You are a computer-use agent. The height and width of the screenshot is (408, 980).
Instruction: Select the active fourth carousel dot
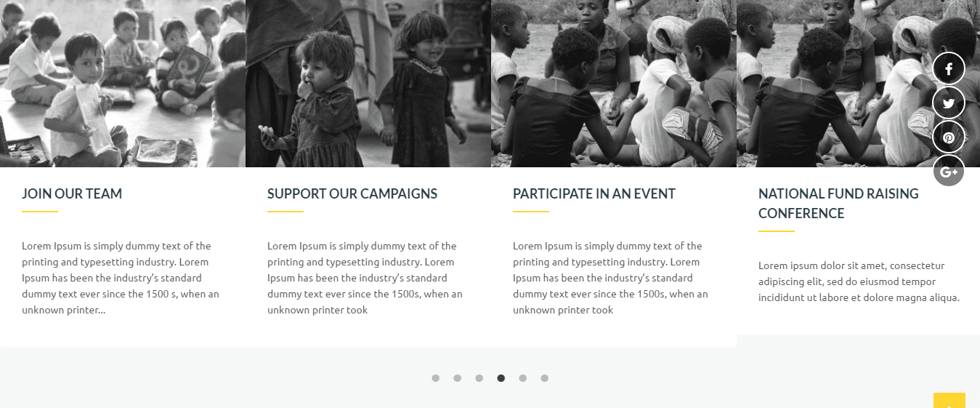point(501,378)
